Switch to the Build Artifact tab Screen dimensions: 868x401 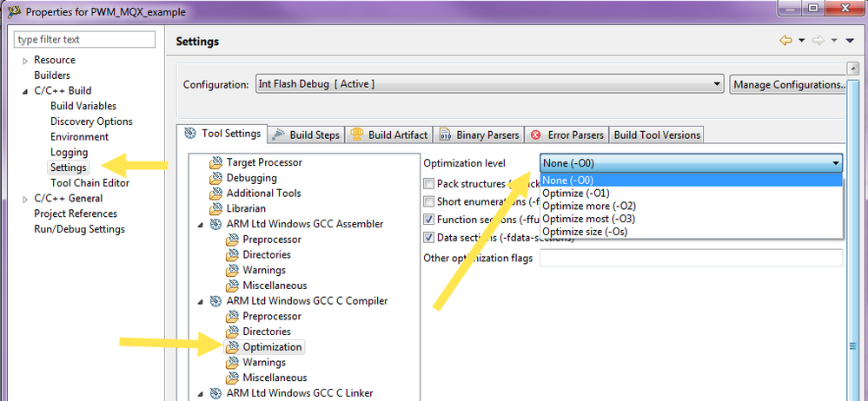390,135
